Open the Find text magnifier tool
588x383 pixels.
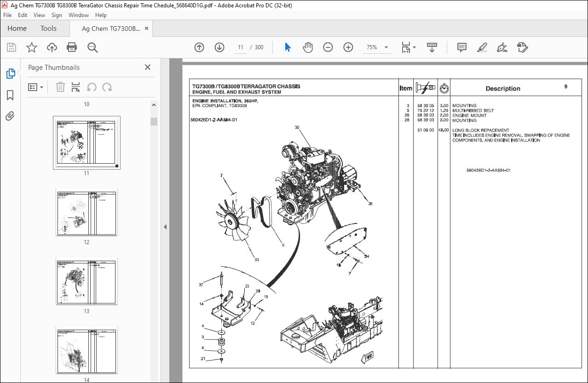92,47
